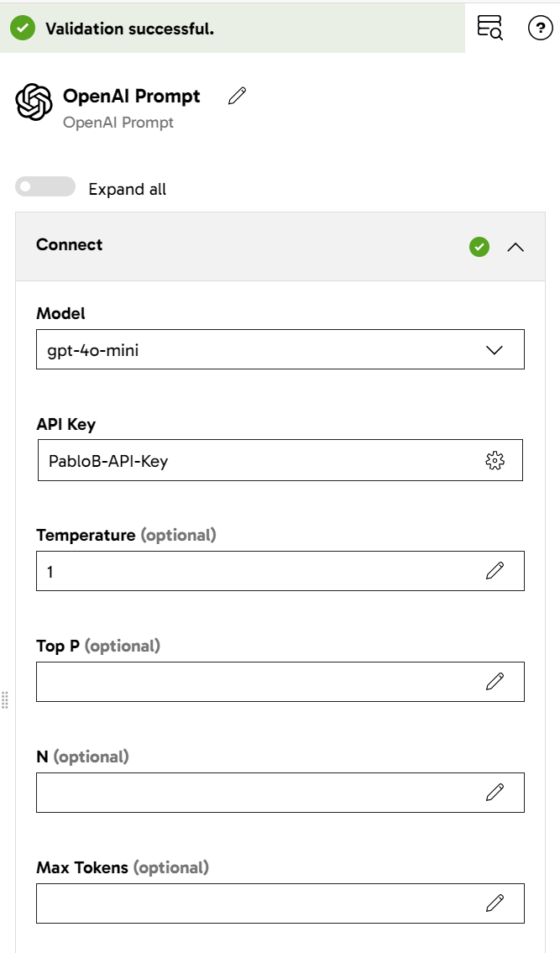Viewport: 560px width, 953px height.
Task: Click the panel resize grip handle
Action: pyautogui.click(x=5, y=699)
